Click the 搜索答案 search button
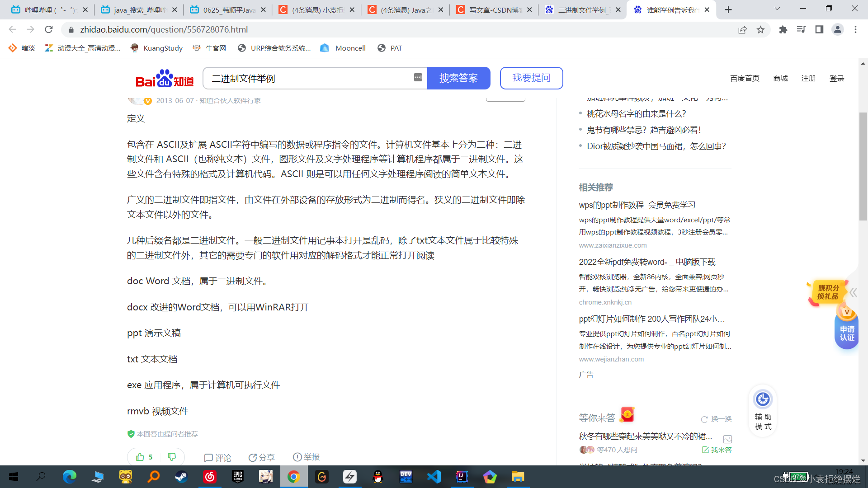 (458, 78)
